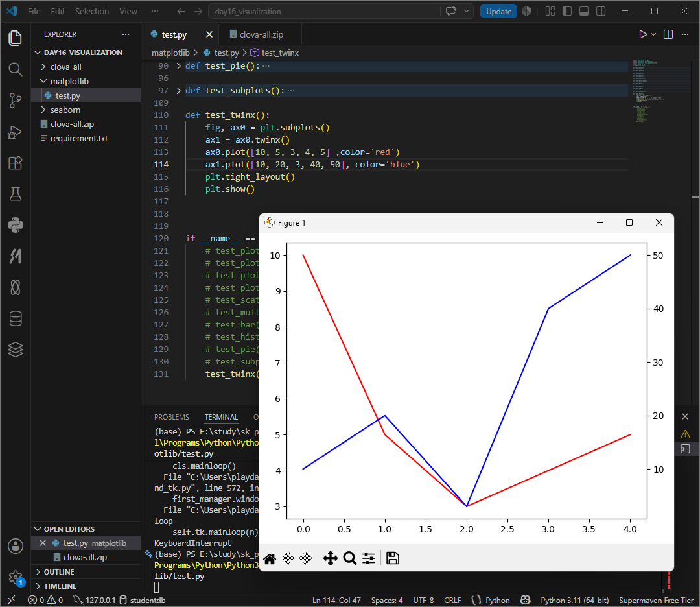Save the figure with the disk icon
Image resolution: width=700 pixels, height=607 pixels.
(x=393, y=558)
